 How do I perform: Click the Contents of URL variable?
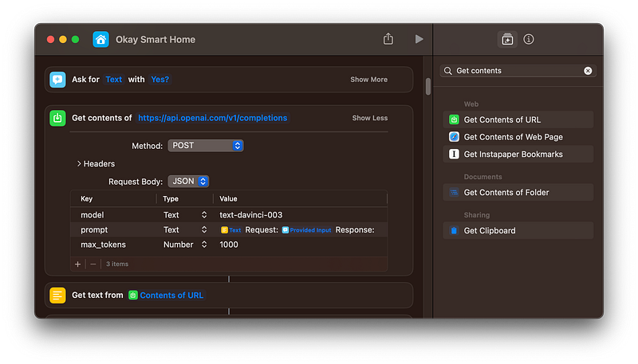coord(167,296)
